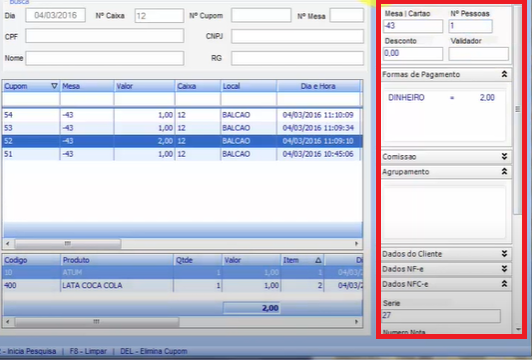Click the Dia e Hora column header
The image size is (532, 360).
[318, 86]
